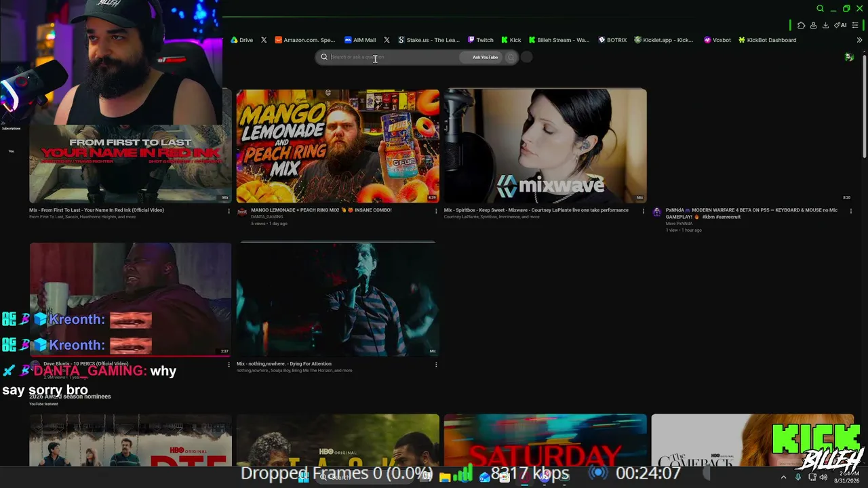Viewport: 868px width, 488px height.
Task: Click the Windows Start button
Action: point(304,477)
